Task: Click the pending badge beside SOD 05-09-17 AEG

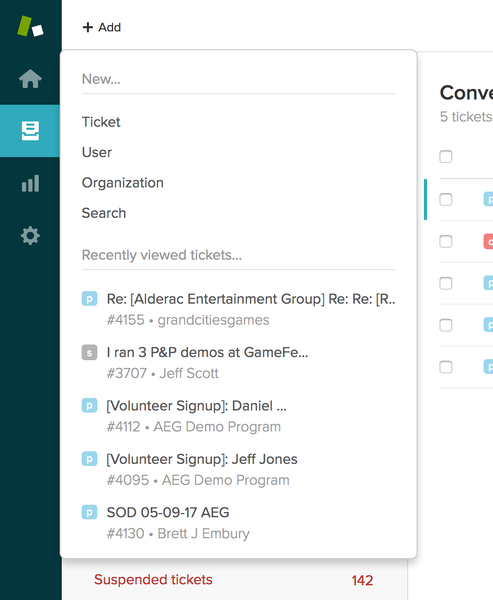Action: coord(89,512)
